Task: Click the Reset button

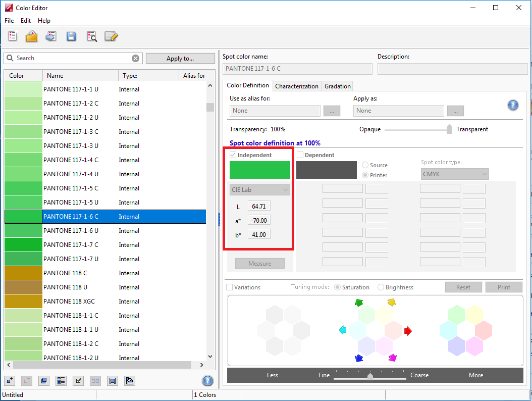Action: click(463, 287)
